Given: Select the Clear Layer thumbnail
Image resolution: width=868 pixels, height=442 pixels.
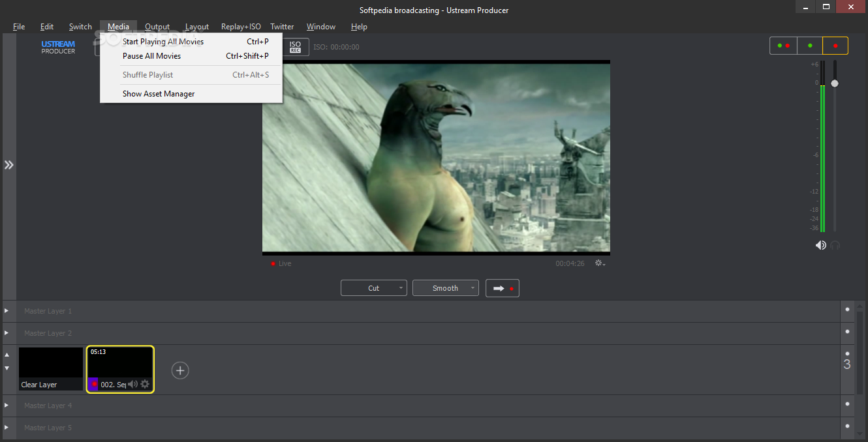Looking at the screenshot, I should coord(51,369).
